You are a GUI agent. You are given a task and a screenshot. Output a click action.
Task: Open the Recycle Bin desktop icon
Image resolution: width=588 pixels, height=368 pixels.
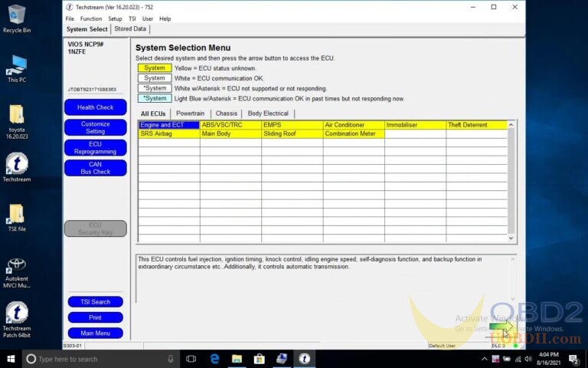[x=17, y=18]
